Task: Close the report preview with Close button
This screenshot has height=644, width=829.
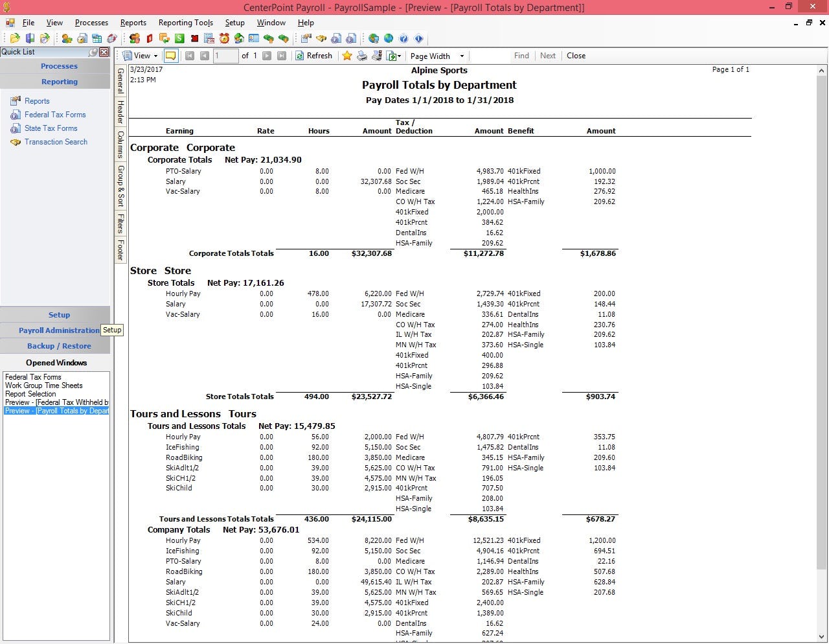Action: [576, 56]
